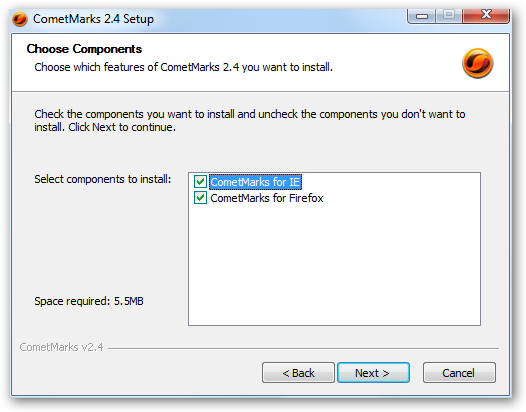Go back with the Back button
This screenshot has width=526, height=412.
pos(298,372)
